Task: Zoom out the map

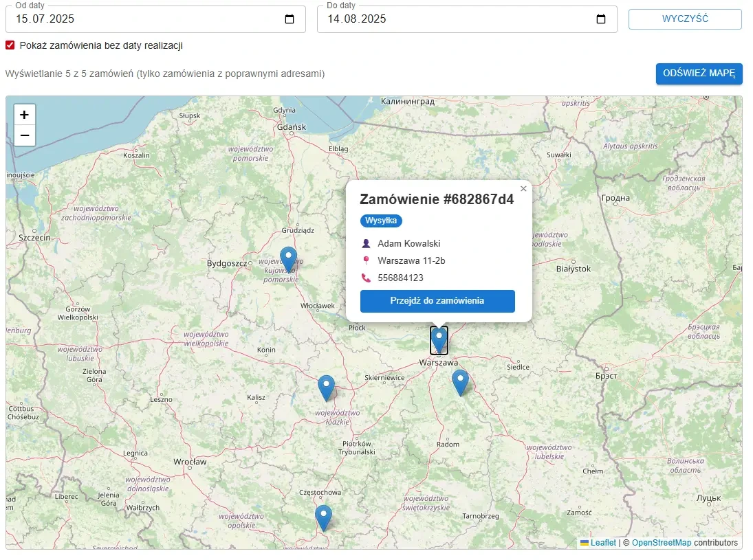Action: pos(25,135)
